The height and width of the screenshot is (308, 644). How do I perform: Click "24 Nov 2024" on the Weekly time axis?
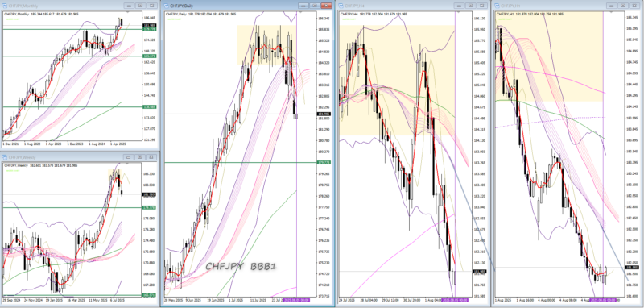pyautogui.click(x=33, y=300)
